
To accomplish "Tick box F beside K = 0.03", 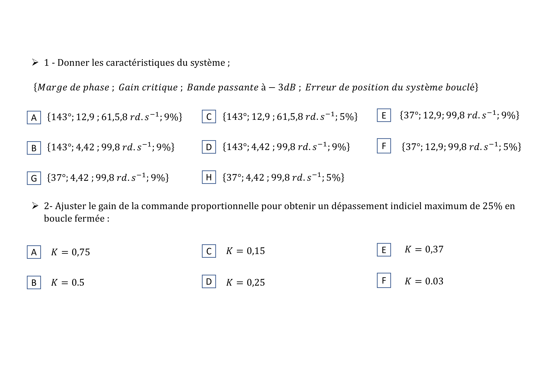I will (384, 280).
